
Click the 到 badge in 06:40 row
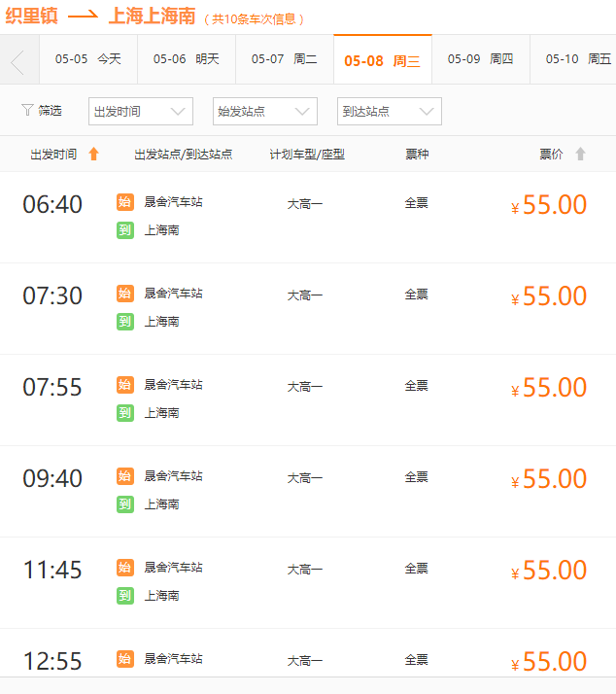click(125, 230)
